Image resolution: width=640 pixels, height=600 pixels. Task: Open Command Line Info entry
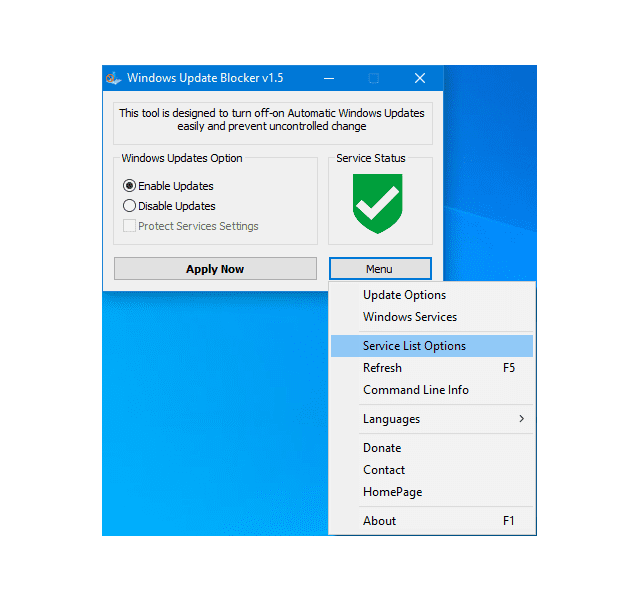(x=432, y=390)
